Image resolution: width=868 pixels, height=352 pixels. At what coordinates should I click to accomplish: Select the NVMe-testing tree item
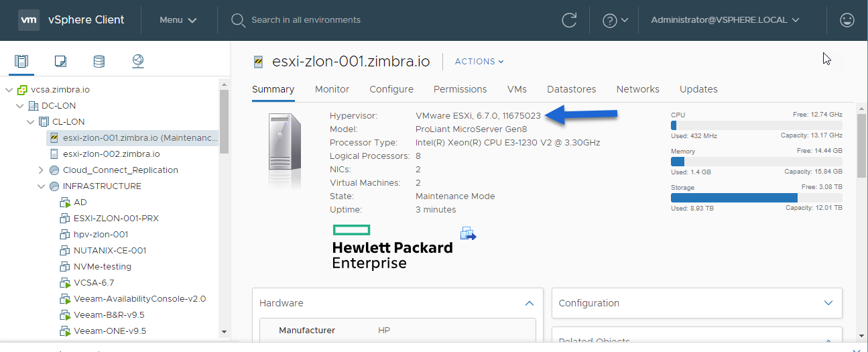point(102,267)
